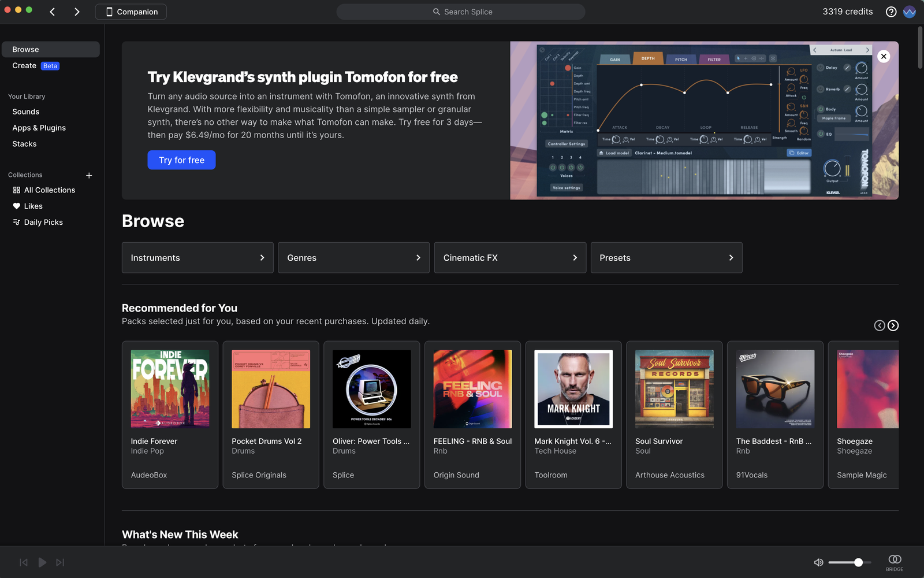
Task: Switch to the Create Beta section
Action: coord(24,65)
